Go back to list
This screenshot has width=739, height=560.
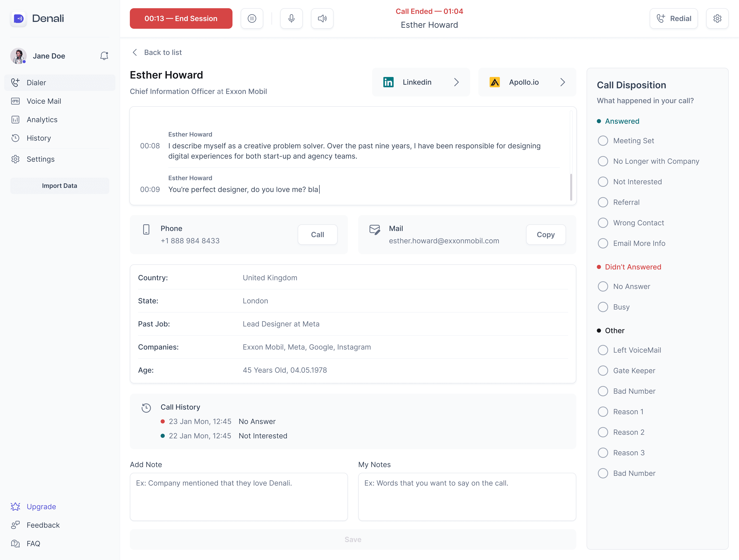coord(163,53)
